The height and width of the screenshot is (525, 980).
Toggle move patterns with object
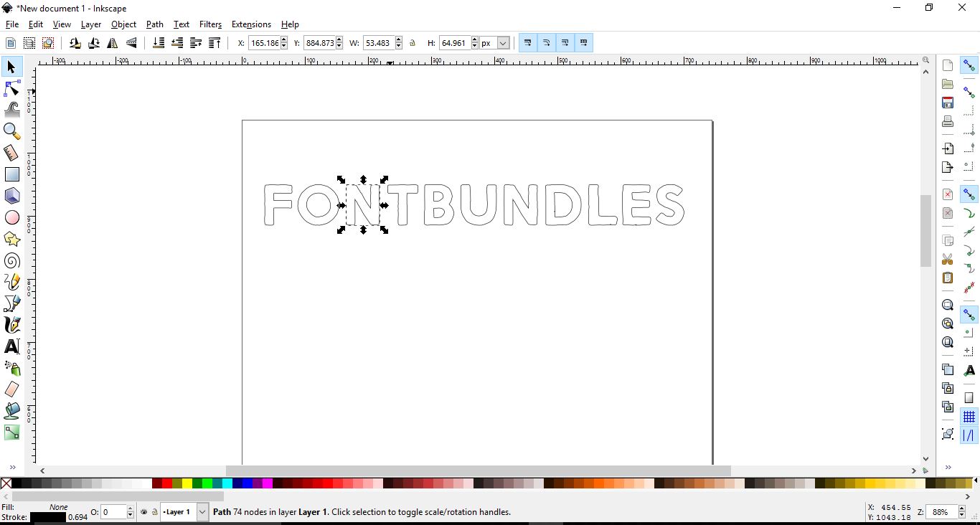click(584, 43)
